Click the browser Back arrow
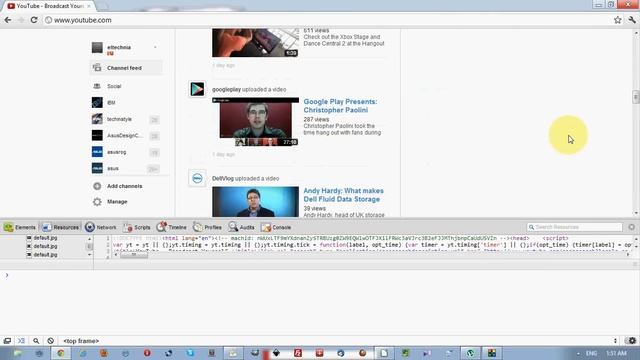The height and width of the screenshot is (360, 640). pyautogui.click(x=8, y=20)
